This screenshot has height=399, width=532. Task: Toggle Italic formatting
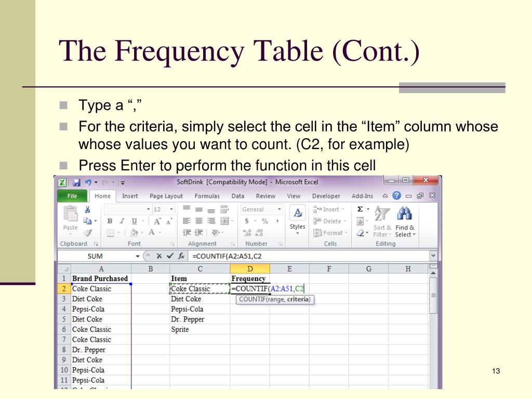pos(122,221)
